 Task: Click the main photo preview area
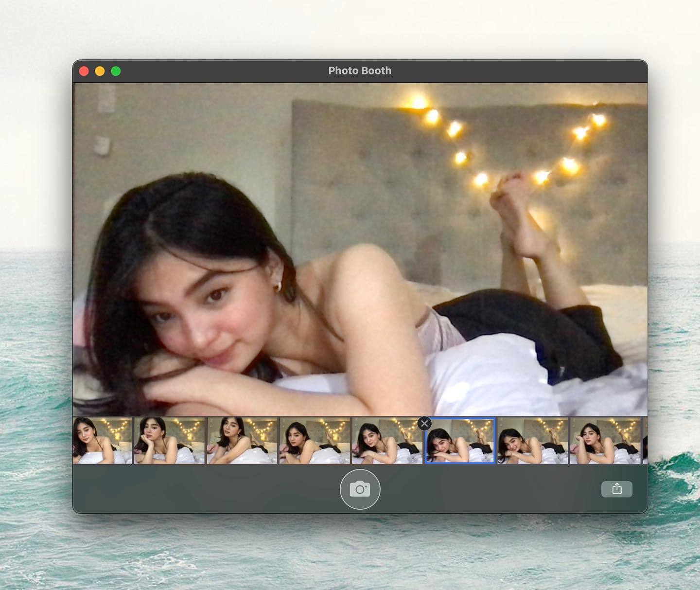[x=360, y=249]
